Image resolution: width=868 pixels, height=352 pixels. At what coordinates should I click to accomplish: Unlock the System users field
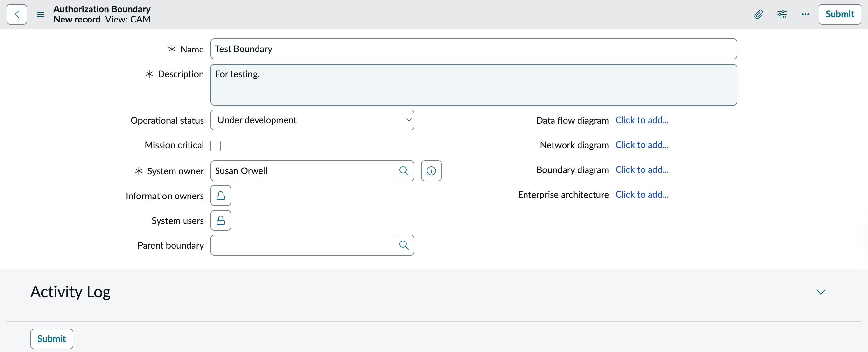(x=221, y=221)
